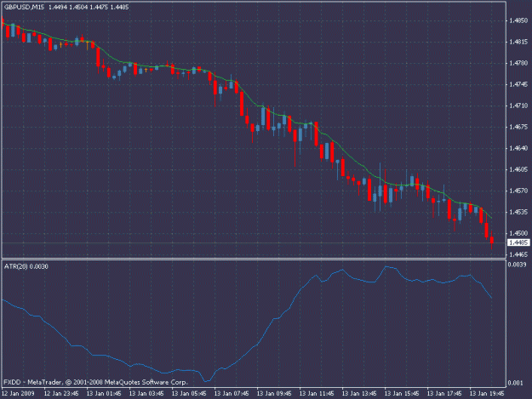
Task: Click the 13 Jan 19:45 time label
Action: pos(487,393)
